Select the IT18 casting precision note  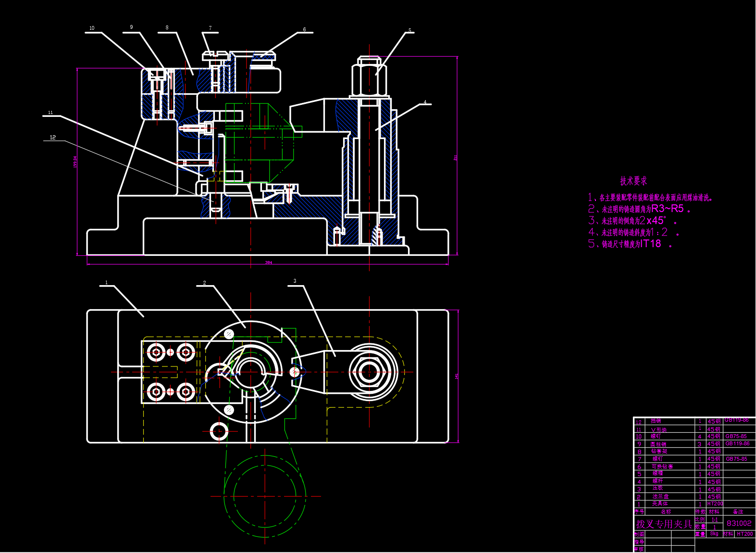click(x=630, y=244)
